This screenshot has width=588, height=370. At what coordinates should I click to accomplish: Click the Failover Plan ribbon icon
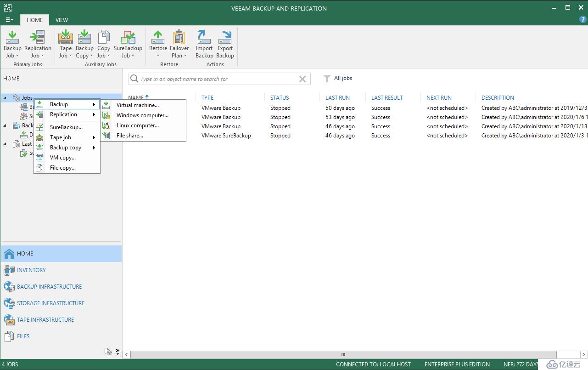point(179,37)
